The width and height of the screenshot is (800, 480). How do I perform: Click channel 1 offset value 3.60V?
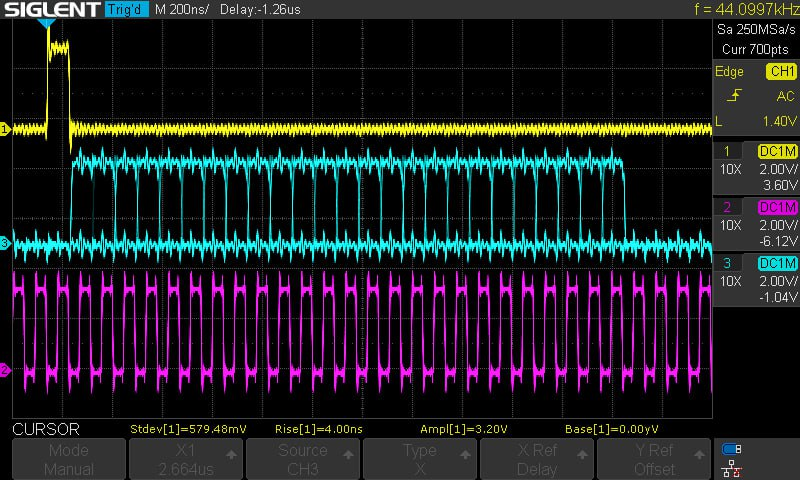coord(780,185)
